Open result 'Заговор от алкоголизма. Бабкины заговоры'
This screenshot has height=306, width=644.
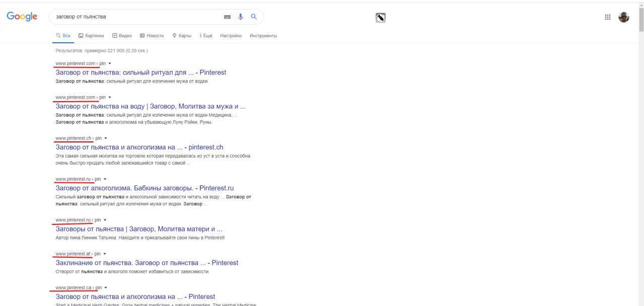point(144,188)
